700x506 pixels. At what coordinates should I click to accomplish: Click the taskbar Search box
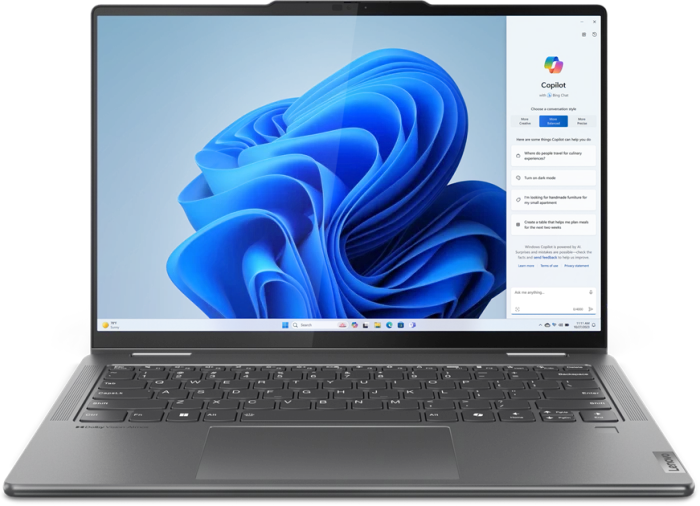coord(320,325)
